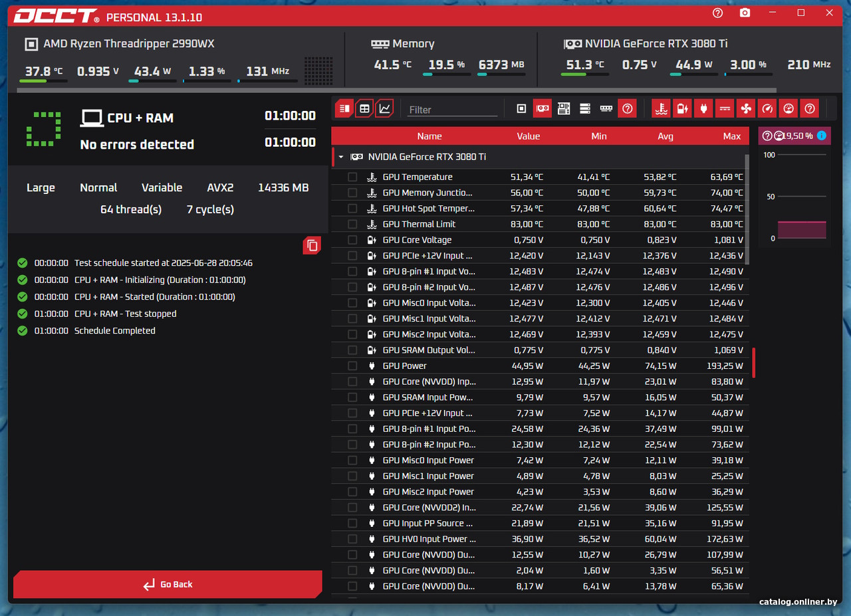
Task: Copy the test log with the clipboard icon
Action: (312, 245)
